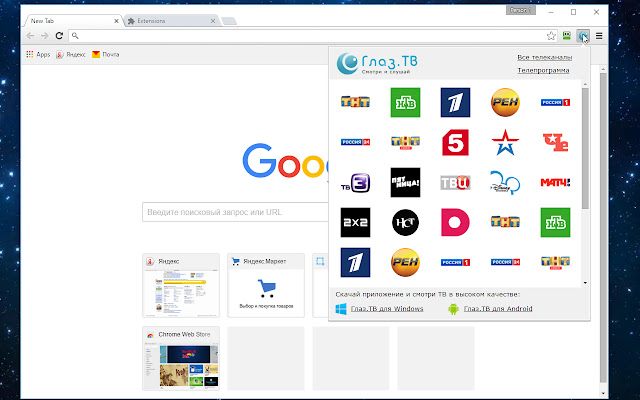
Task: Click the channel list scroll-down arrow
Action: point(585,283)
